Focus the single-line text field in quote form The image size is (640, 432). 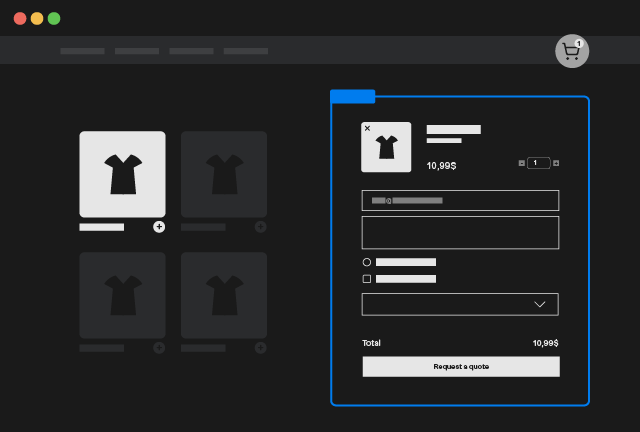tap(460, 200)
